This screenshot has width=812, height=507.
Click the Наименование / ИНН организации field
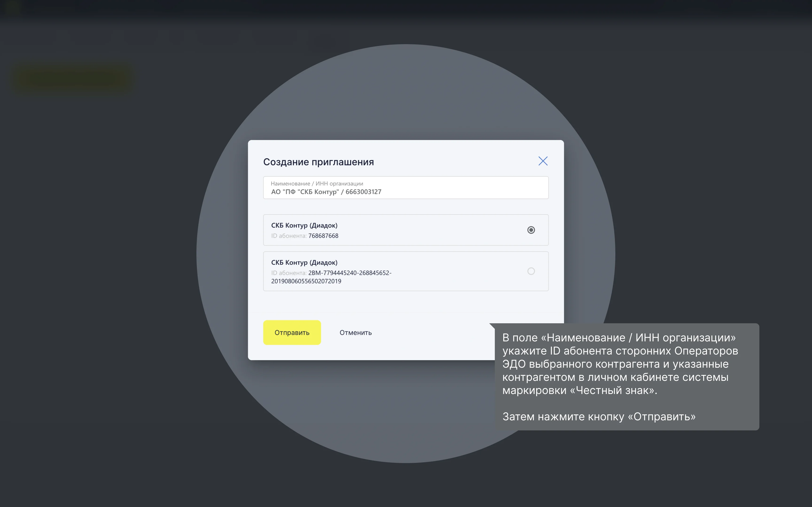tap(406, 188)
